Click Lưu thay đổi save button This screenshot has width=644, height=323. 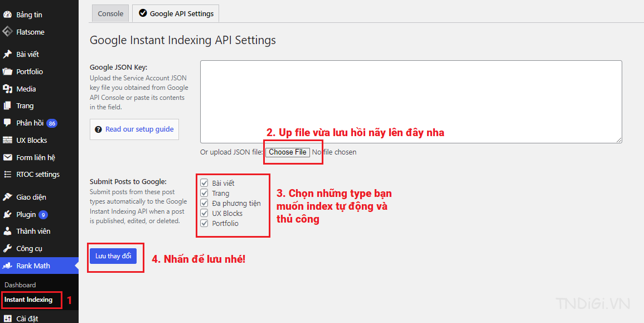point(113,256)
